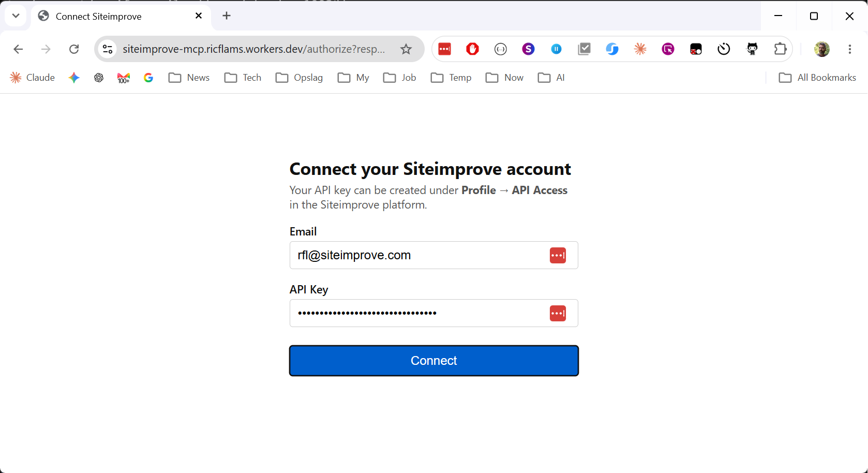
Task: Click the Claude asterisk extension icon
Action: pos(640,49)
